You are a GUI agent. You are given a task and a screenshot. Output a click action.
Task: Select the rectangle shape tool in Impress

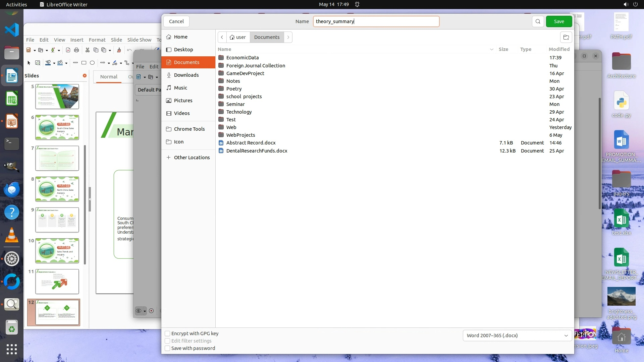coord(84,63)
